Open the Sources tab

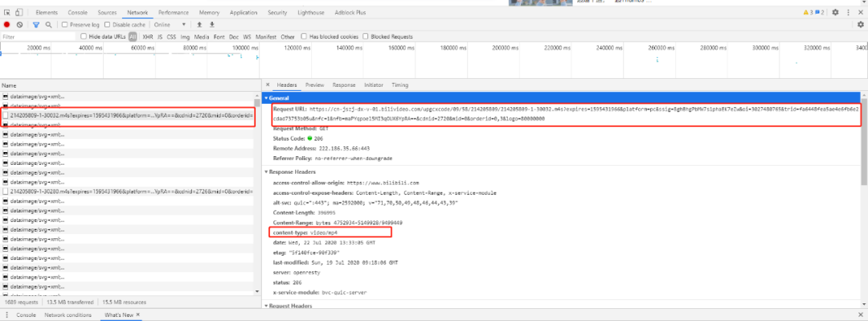coord(107,12)
